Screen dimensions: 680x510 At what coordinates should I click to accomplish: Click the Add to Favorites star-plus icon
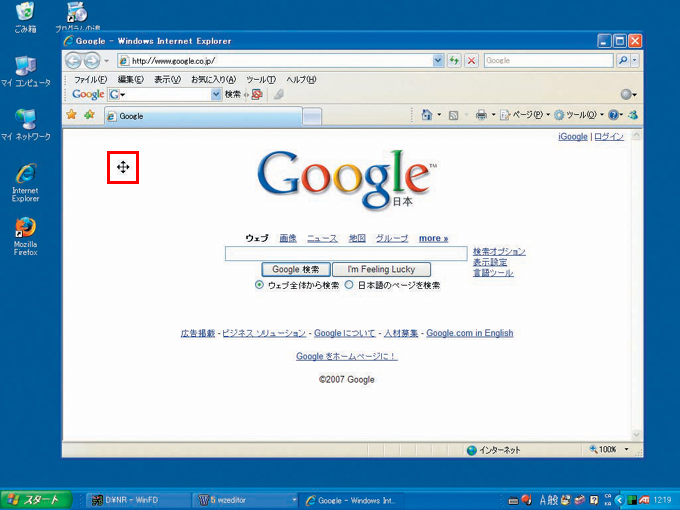tap(89, 114)
